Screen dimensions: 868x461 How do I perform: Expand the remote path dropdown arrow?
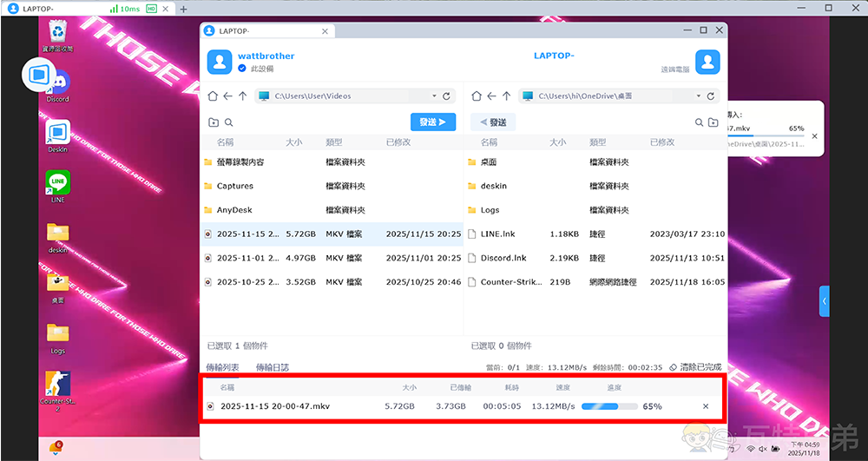point(697,96)
